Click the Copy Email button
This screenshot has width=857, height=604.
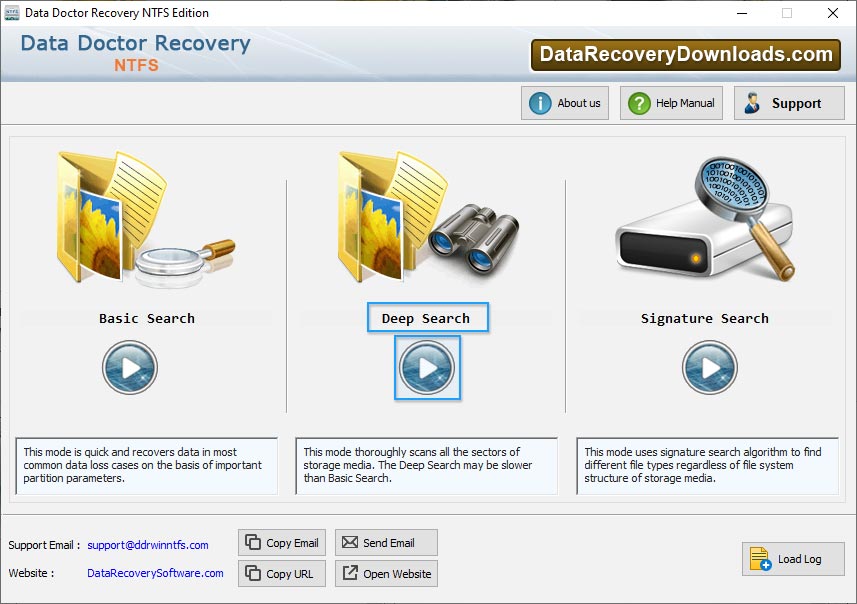click(282, 543)
